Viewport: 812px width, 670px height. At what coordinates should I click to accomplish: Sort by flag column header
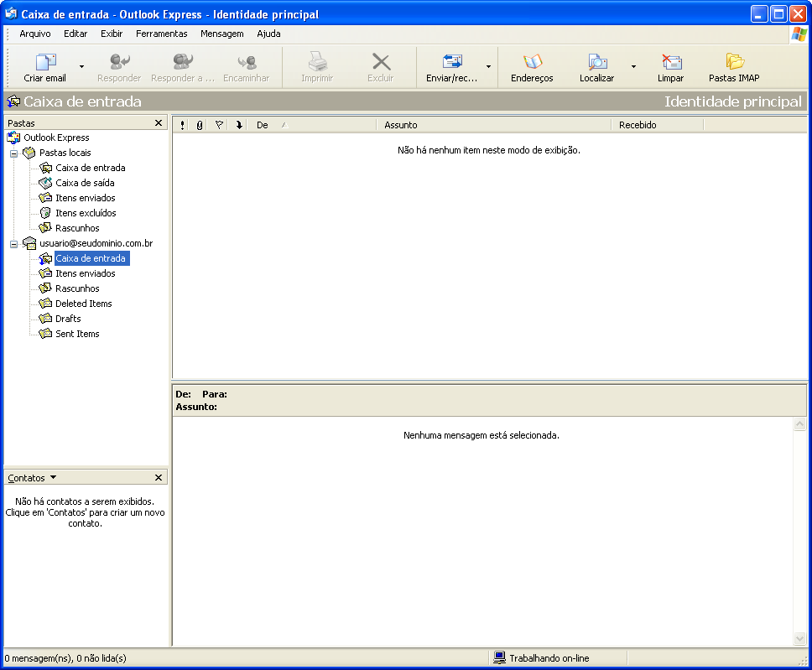[219, 125]
